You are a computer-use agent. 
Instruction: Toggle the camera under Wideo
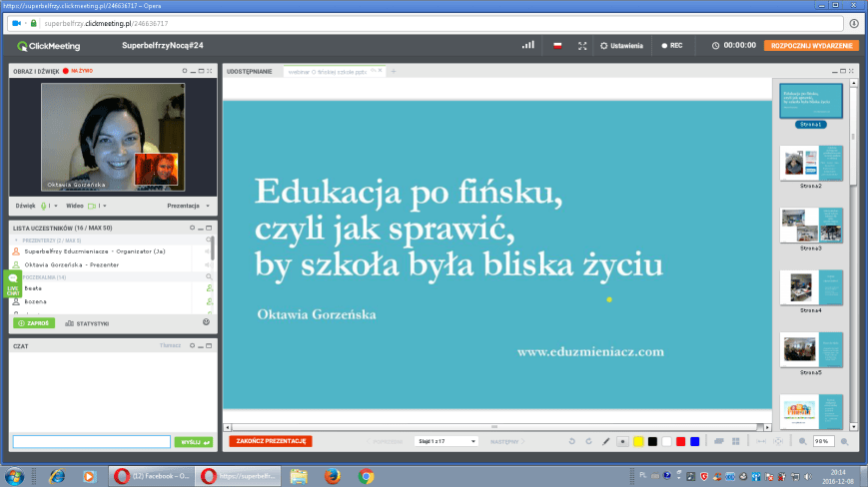(x=91, y=206)
